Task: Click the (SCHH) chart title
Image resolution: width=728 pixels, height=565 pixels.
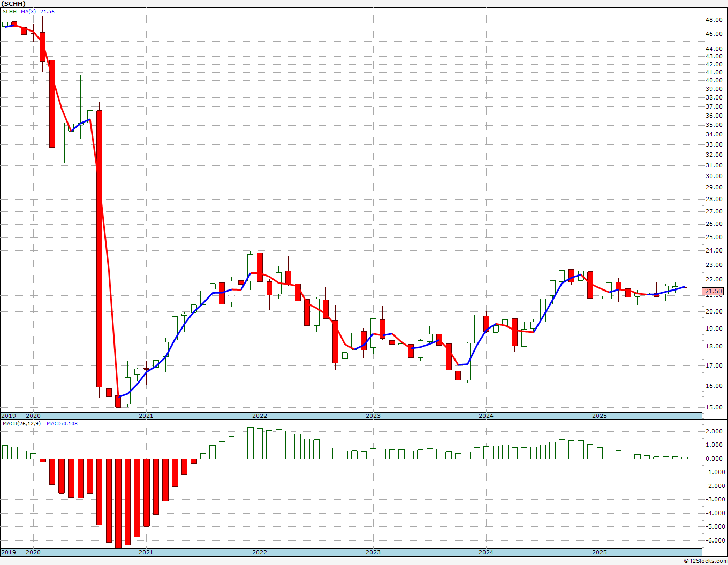Action: (13, 4)
